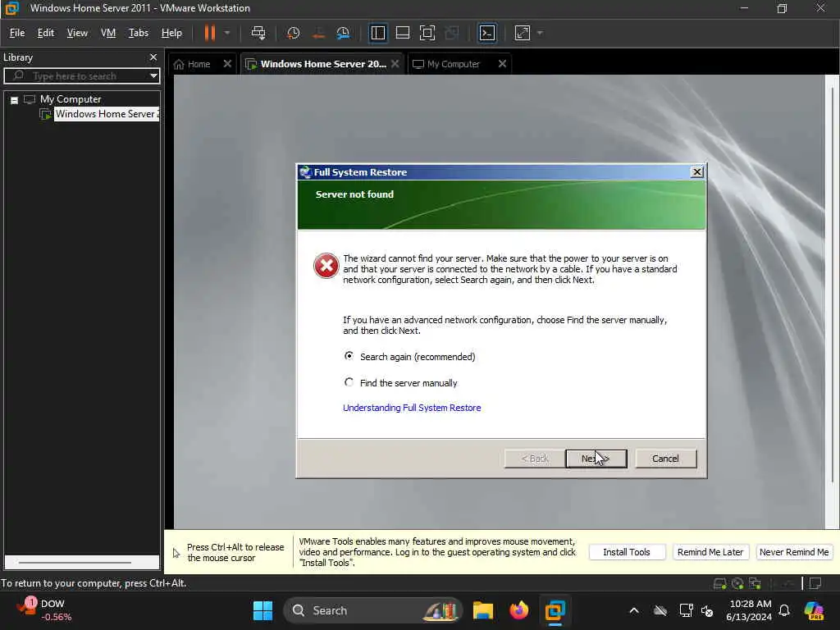Click the stretch guest display icon
The height and width of the screenshot is (630, 840).
coord(523,33)
